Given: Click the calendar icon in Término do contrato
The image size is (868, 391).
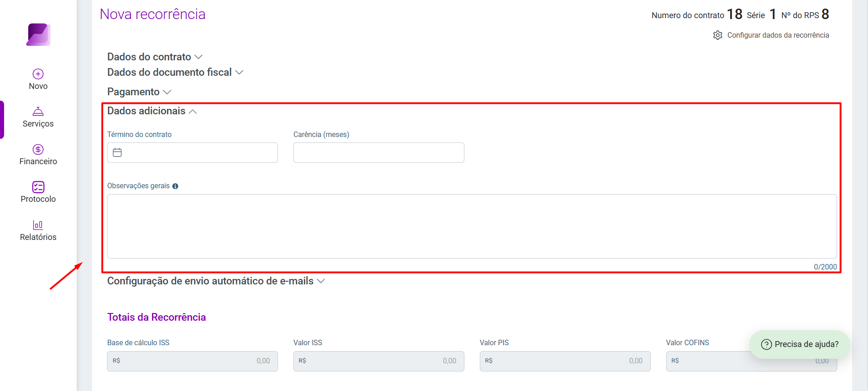Looking at the screenshot, I should tap(117, 152).
